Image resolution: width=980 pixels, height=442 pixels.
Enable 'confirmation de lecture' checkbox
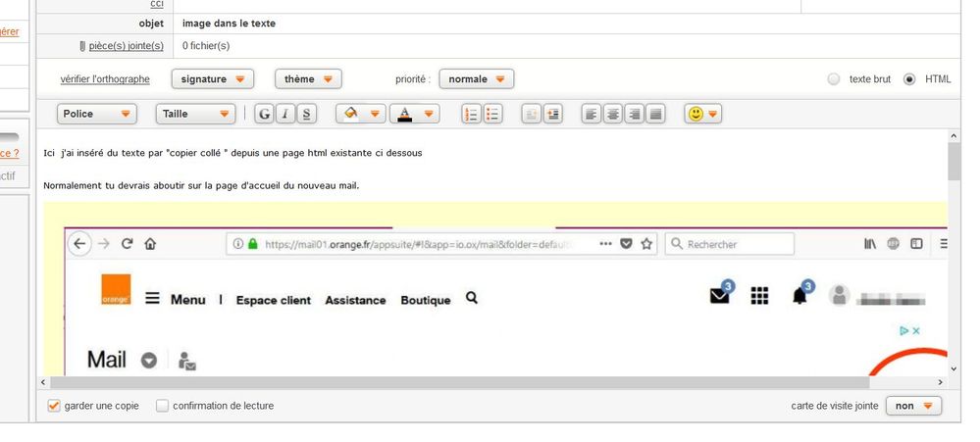[163, 406]
